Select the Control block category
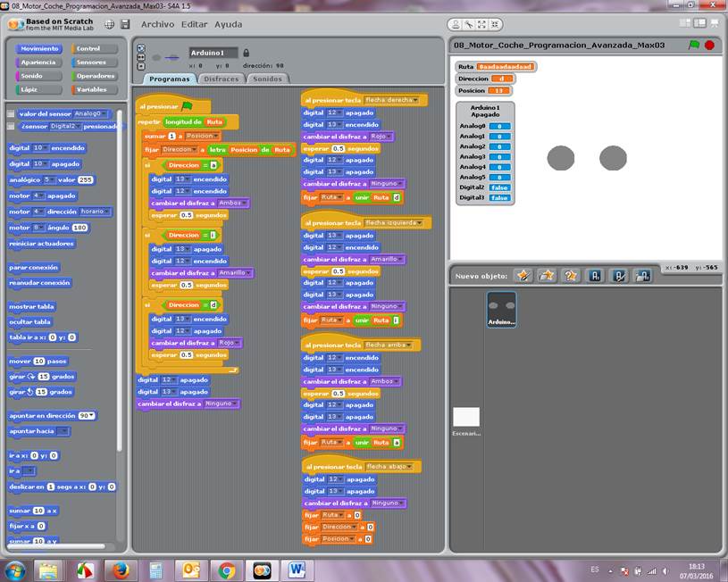This screenshot has height=582, width=728. (x=95, y=49)
